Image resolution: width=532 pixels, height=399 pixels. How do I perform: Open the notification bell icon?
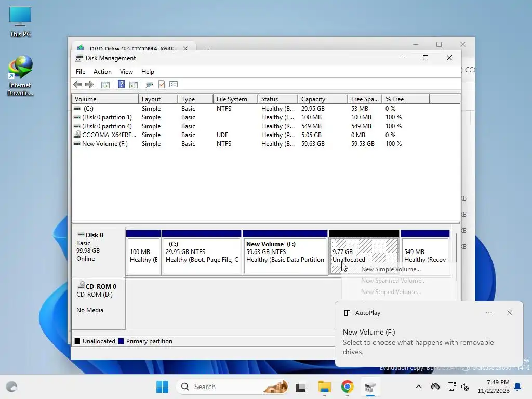518,387
